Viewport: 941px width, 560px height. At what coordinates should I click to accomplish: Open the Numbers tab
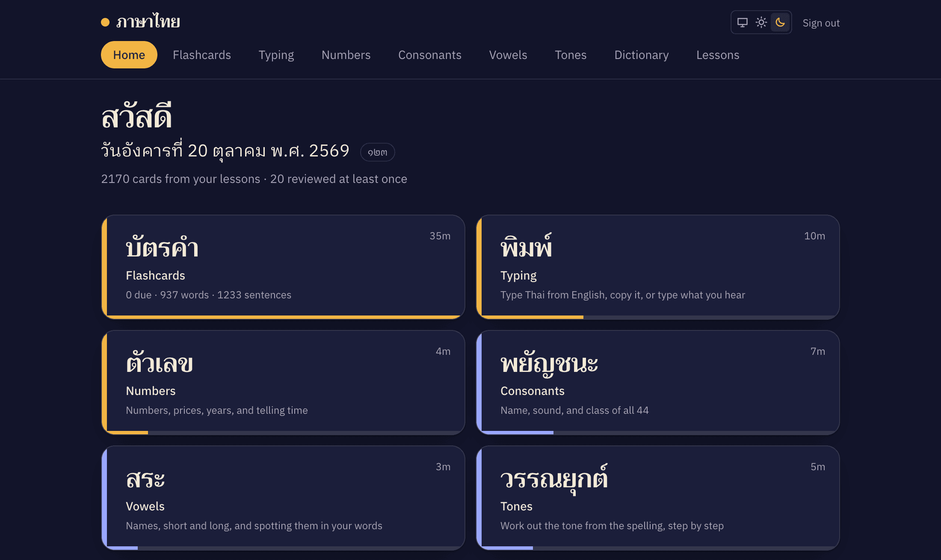(346, 55)
